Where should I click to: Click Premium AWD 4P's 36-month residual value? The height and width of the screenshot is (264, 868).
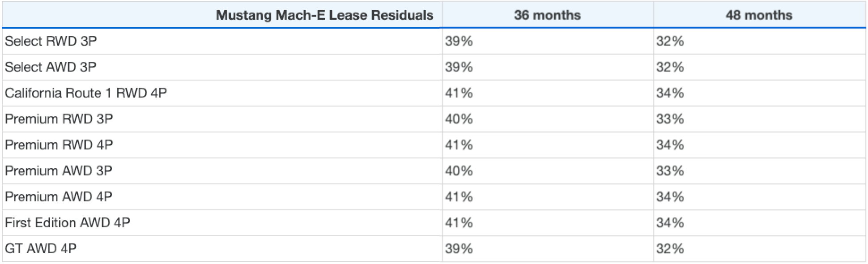click(459, 197)
